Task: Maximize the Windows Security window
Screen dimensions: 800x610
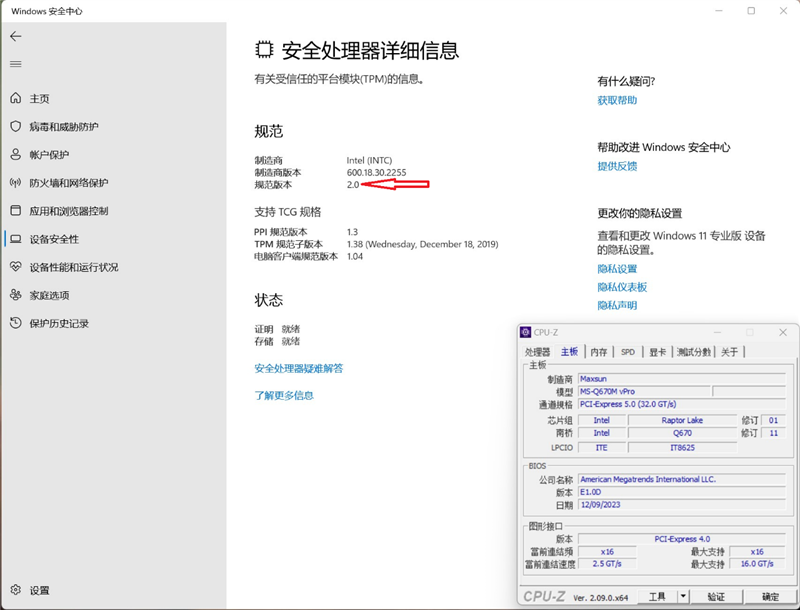Action: tap(751, 11)
